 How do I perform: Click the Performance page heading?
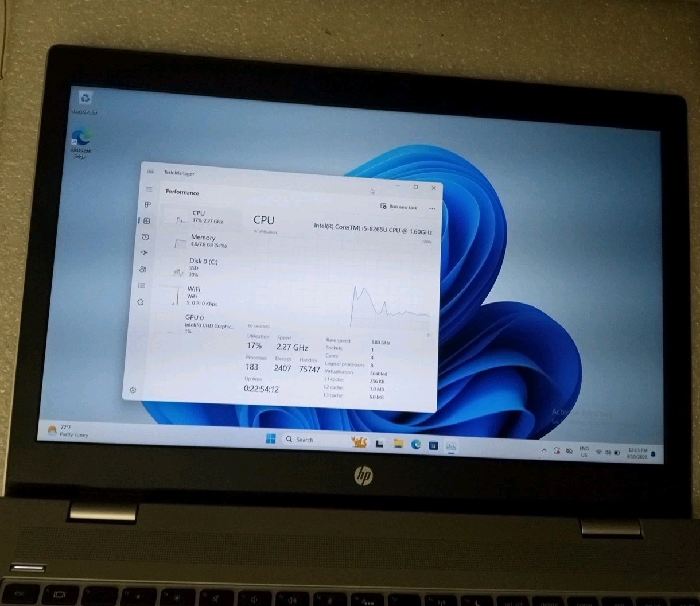coord(182,192)
